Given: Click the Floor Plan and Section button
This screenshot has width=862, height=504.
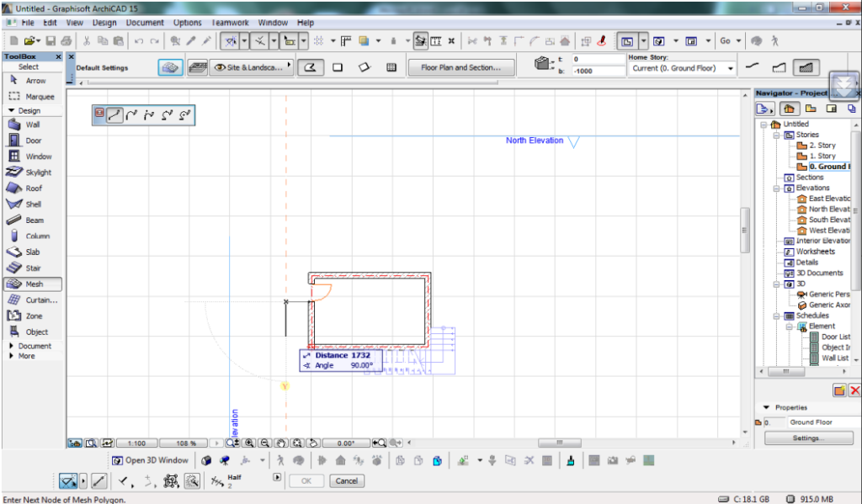Looking at the screenshot, I should 460,68.
